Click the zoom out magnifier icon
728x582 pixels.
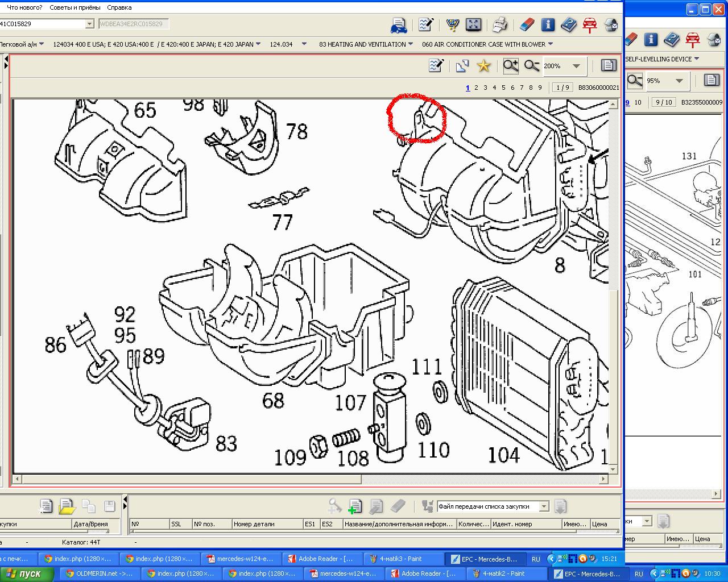[532, 66]
